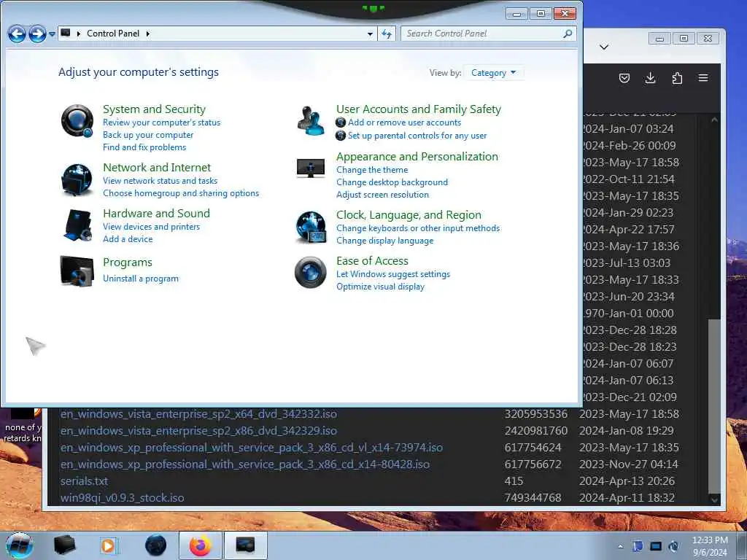
Task: Open serials.txt in Firefox listing
Action: tap(85, 481)
